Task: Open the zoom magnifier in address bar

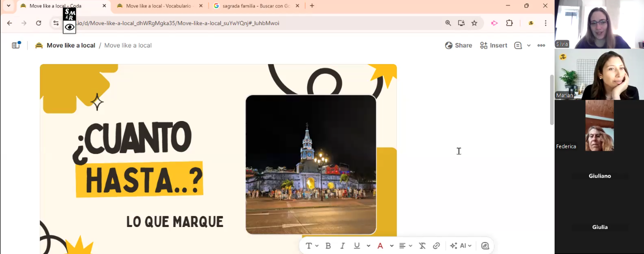Action: point(448,23)
